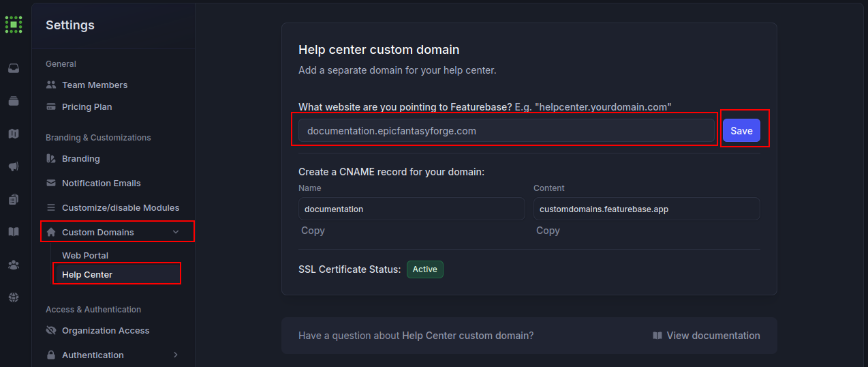Screen dimensions: 868x367
Task: Click the Name field containing documentation
Action: tap(412, 209)
